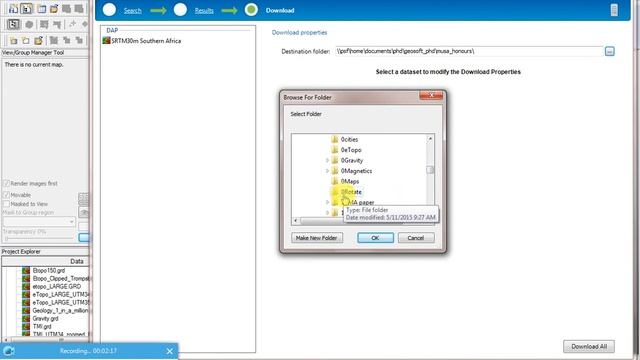Select TMI.grd in Project Explorer
Image resolution: width=640 pixels, height=360 pixels.
(42, 327)
